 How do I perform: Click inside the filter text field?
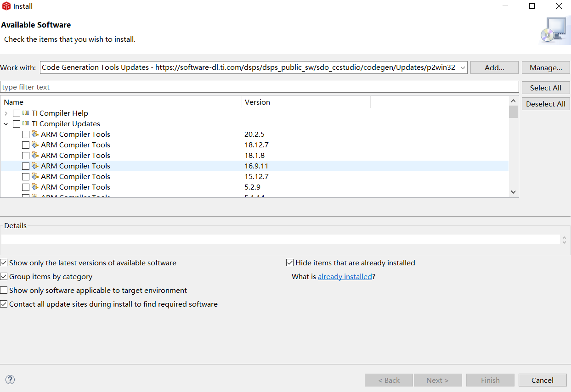(x=184, y=87)
